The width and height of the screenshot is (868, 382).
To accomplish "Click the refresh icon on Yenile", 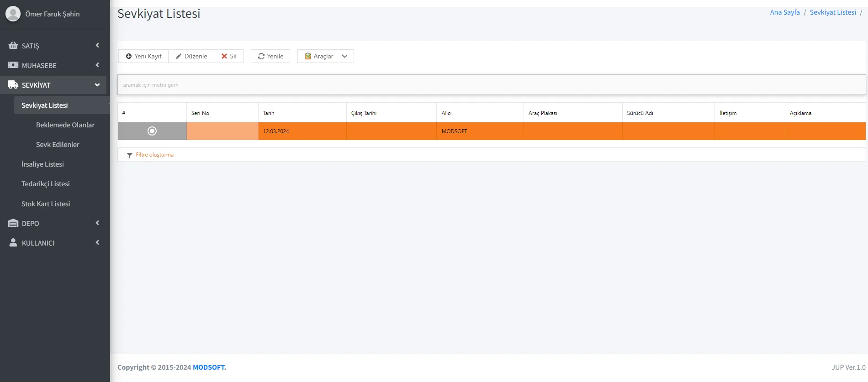I will click(261, 56).
